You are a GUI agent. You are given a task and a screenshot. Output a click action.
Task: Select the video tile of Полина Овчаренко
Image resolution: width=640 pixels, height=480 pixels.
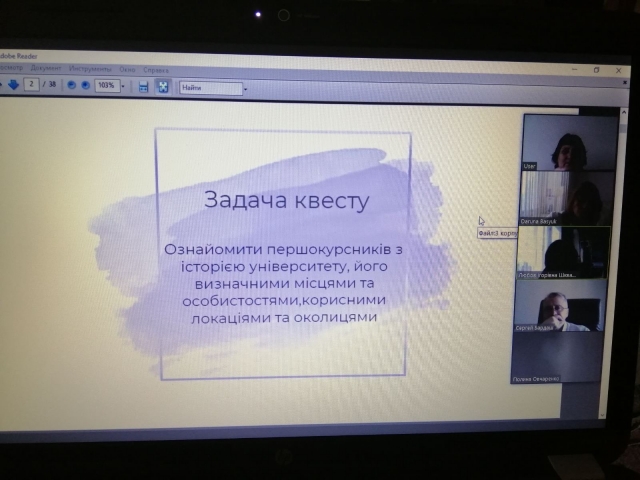pos(556,358)
